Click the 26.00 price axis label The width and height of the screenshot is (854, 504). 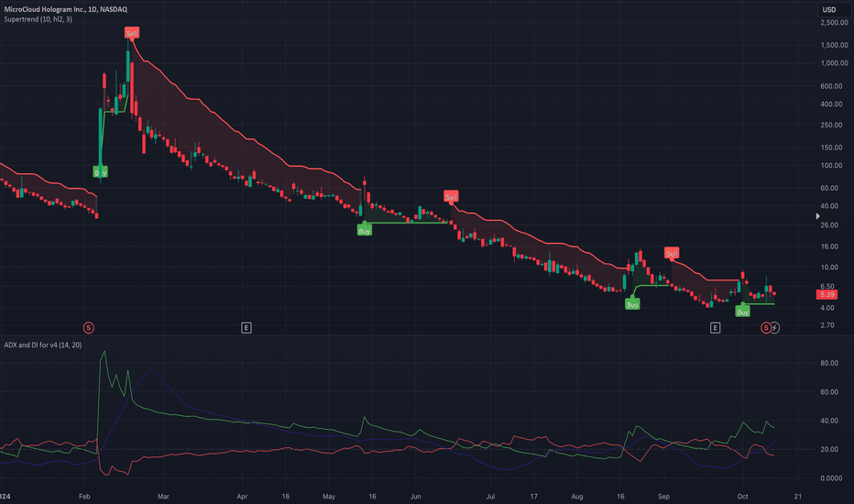coord(829,225)
